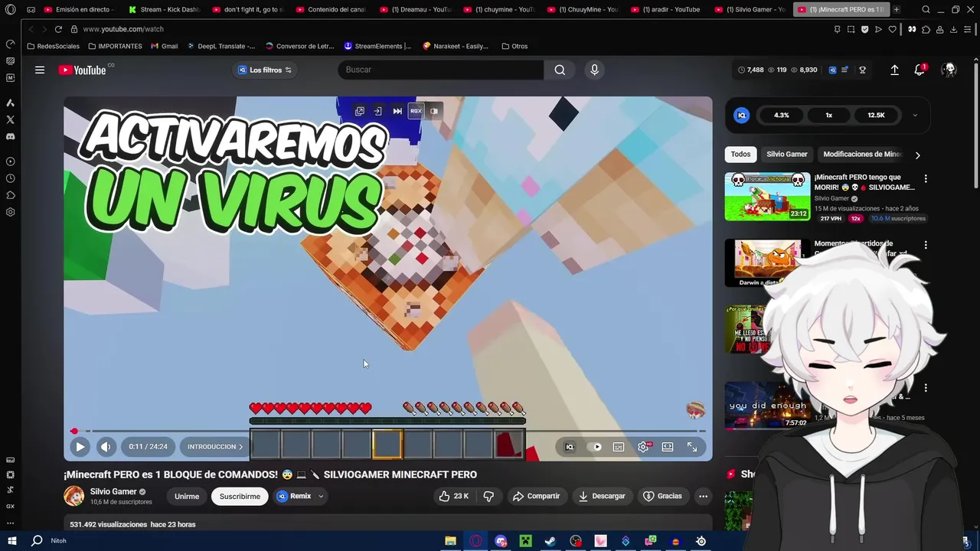Open the YouTube guide hamburger menu
The width and height of the screenshot is (980, 551).
pos(39,70)
